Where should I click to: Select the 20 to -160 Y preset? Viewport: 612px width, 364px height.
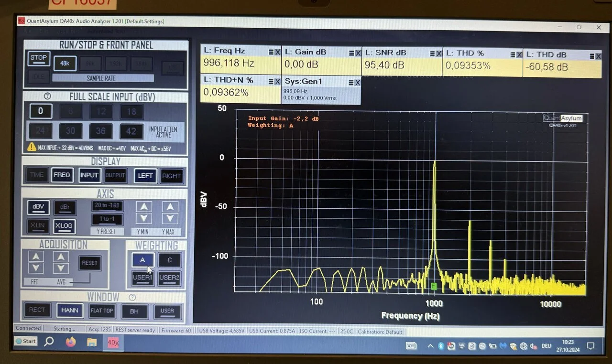pyautogui.click(x=107, y=206)
